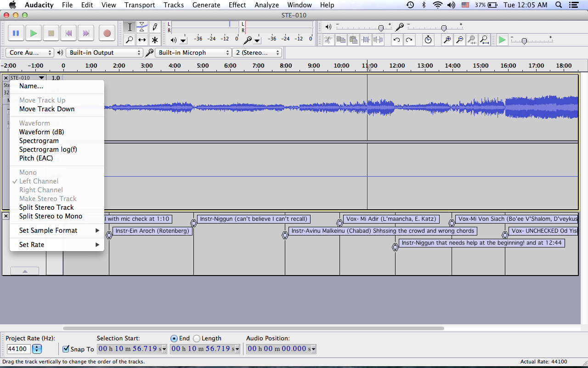This screenshot has width=588, height=368.
Task: Click the Copy toolbar icon
Action: 341,40
